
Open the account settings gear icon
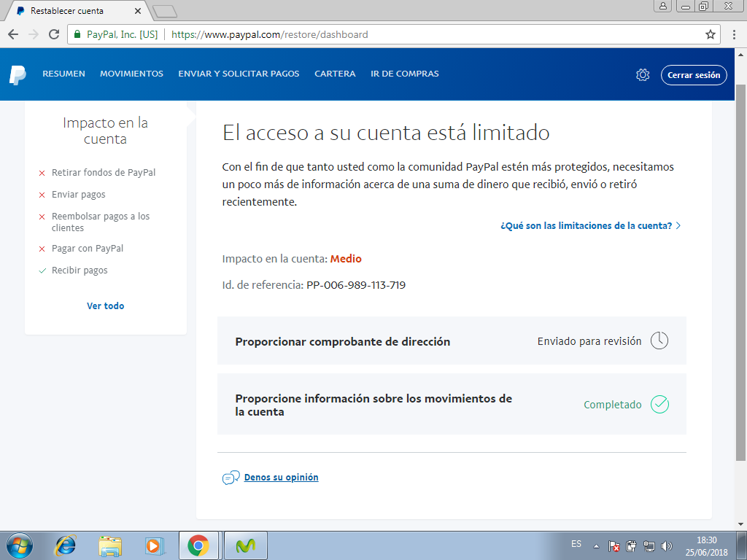(643, 75)
